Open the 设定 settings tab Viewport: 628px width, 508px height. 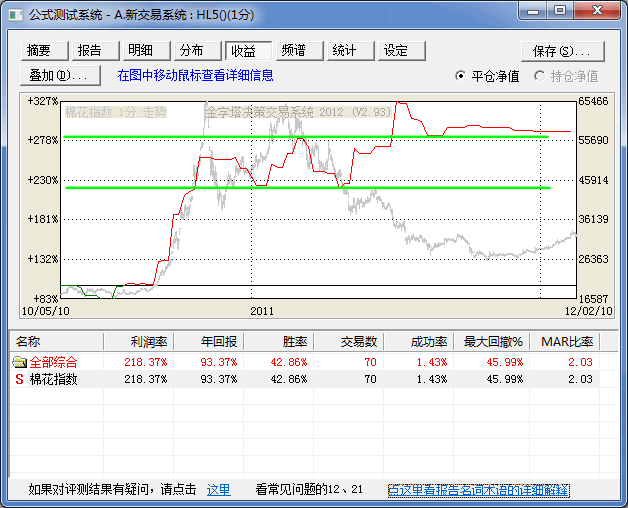pos(402,51)
